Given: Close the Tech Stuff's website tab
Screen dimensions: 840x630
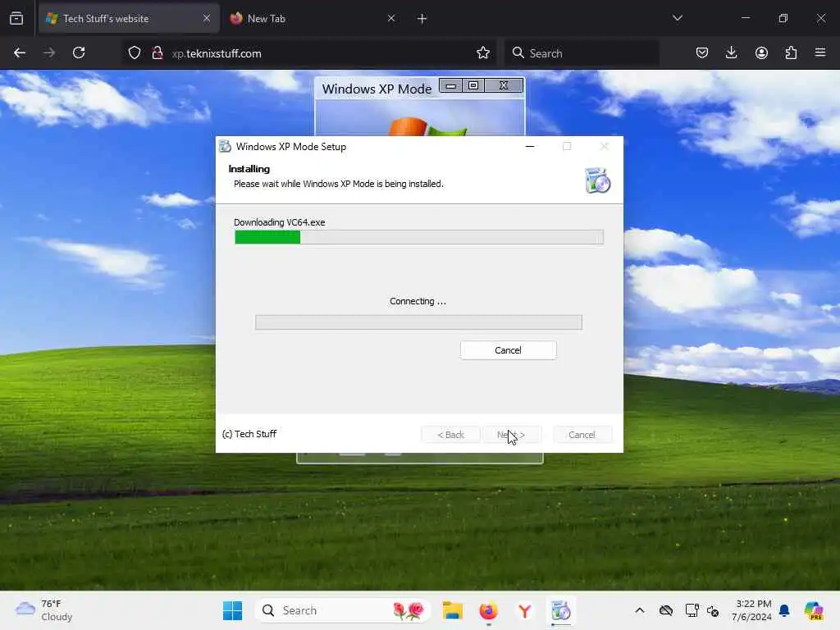Looking at the screenshot, I should pos(206,19).
